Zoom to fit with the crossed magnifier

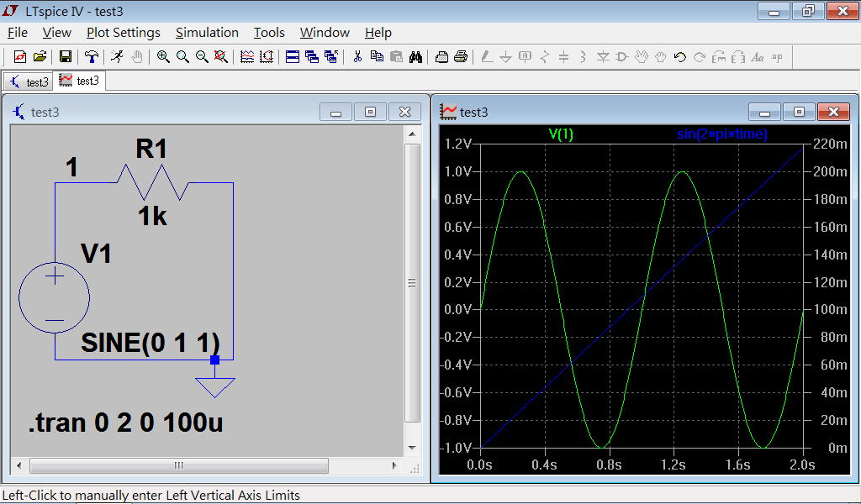coord(221,56)
